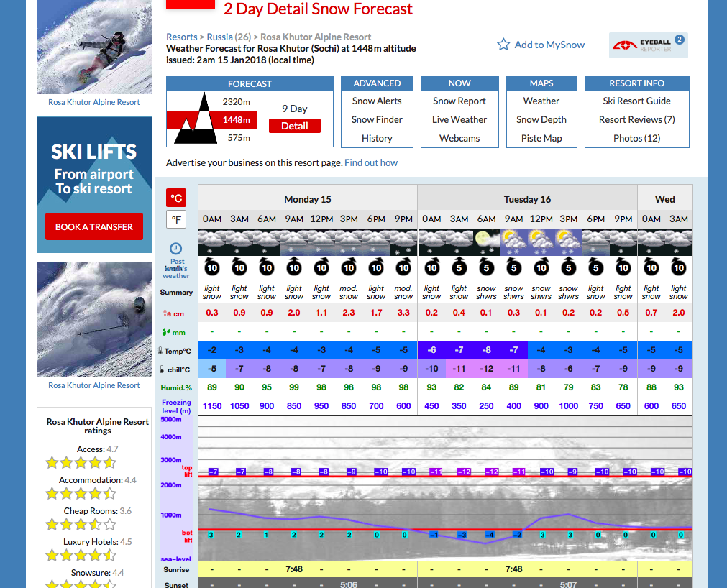The width and height of the screenshot is (727, 588).
Task: Switch temperature units to Celsius
Action: tap(176, 198)
